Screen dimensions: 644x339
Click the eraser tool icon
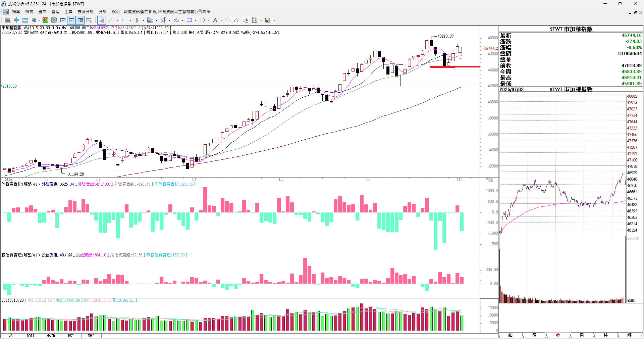coord(237,20)
